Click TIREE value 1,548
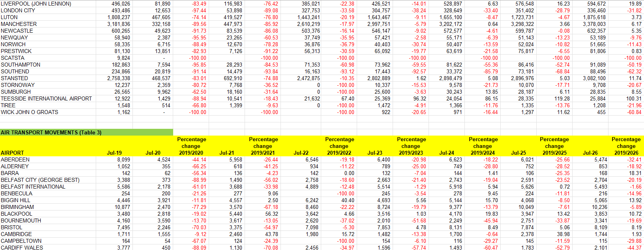 pyautogui.click(x=124, y=105)
